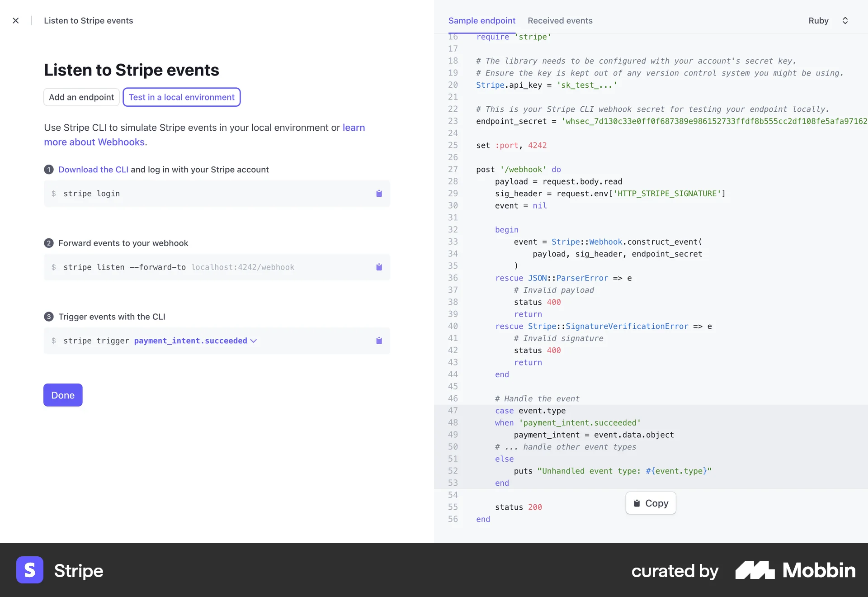Copy the stripe trigger command
The image size is (868, 597).
point(379,341)
